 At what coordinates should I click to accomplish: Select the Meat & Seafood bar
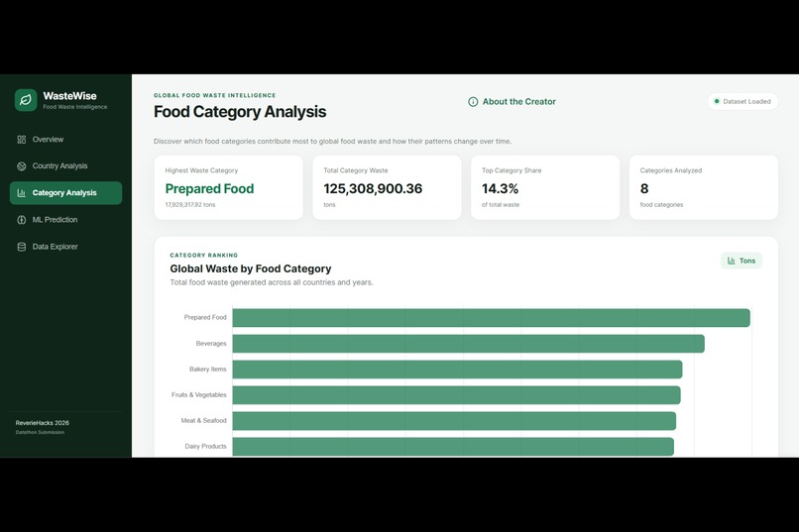click(x=454, y=421)
